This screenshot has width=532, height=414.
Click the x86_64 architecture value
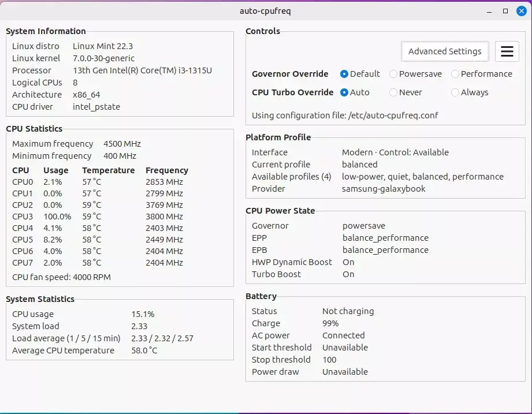click(86, 95)
